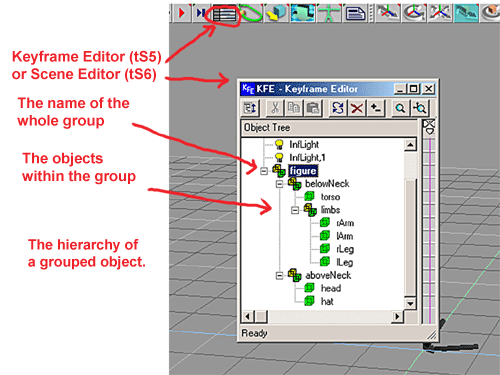Viewport: 500px width, 375px height.
Task: Collapse the limbs subgroup
Action: (x=295, y=210)
